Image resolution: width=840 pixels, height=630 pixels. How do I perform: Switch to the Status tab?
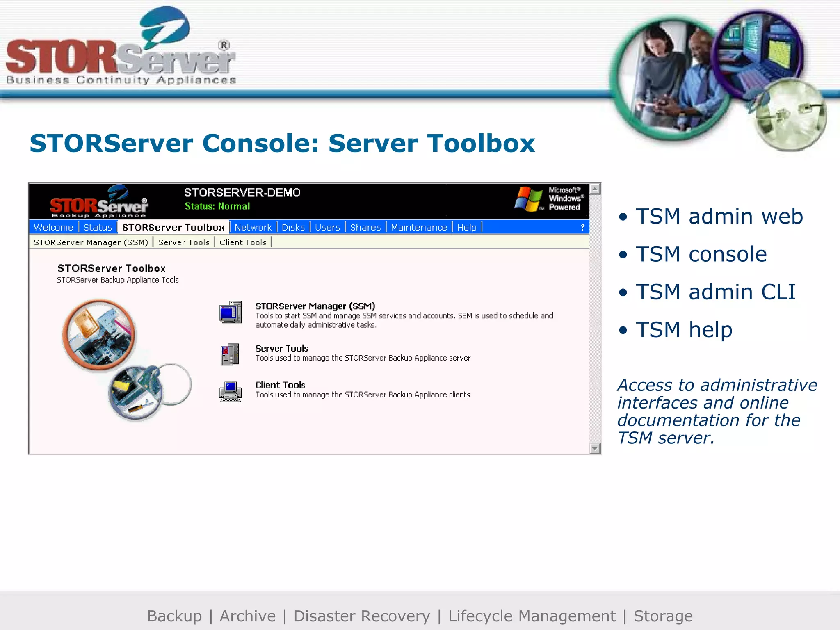[98, 227]
